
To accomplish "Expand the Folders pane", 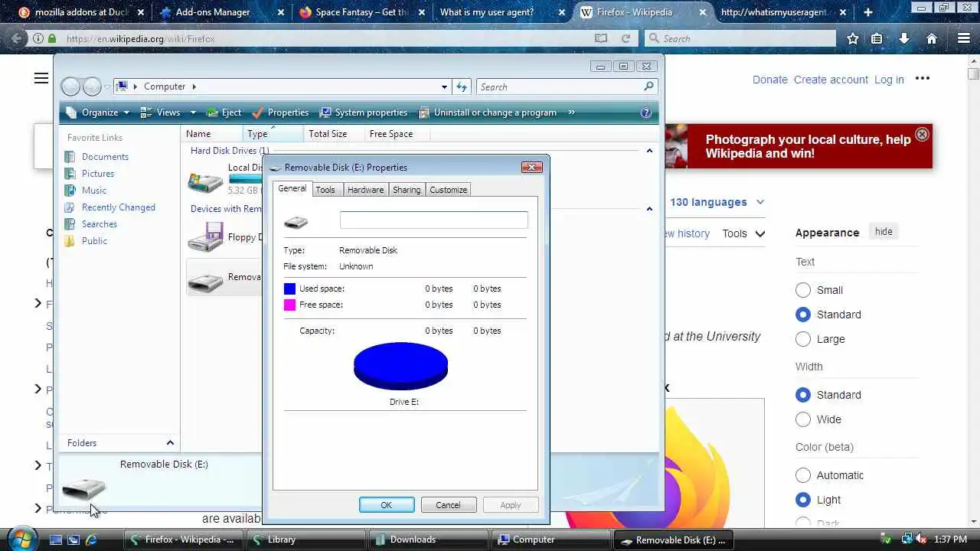I will 170,443.
